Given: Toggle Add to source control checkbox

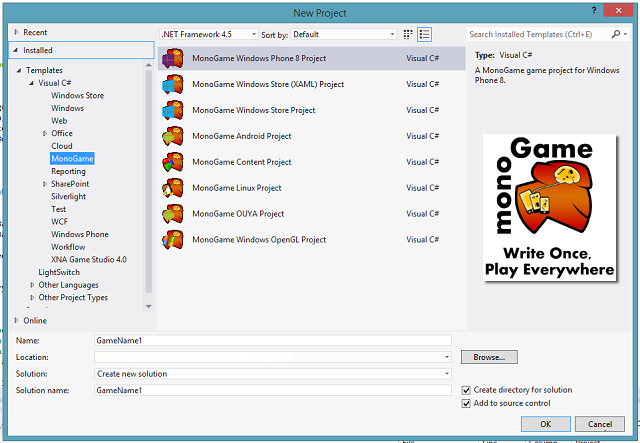Looking at the screenshot, I should click(x=466, y=403).
